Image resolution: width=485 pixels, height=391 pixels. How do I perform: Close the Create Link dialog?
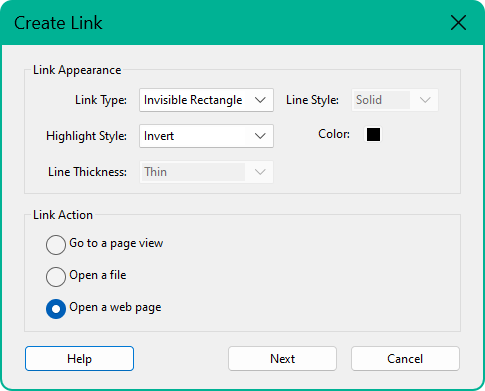click(458, 23)
